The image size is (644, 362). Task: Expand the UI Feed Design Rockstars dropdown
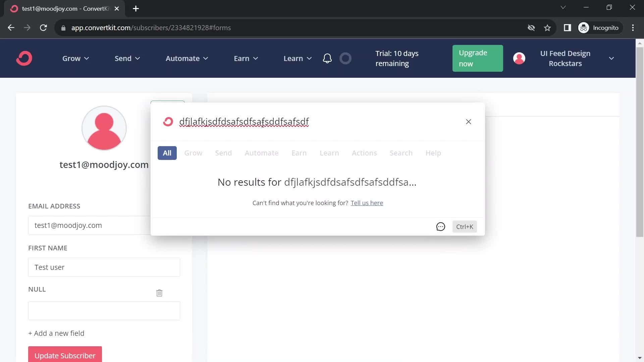[612, 58]
